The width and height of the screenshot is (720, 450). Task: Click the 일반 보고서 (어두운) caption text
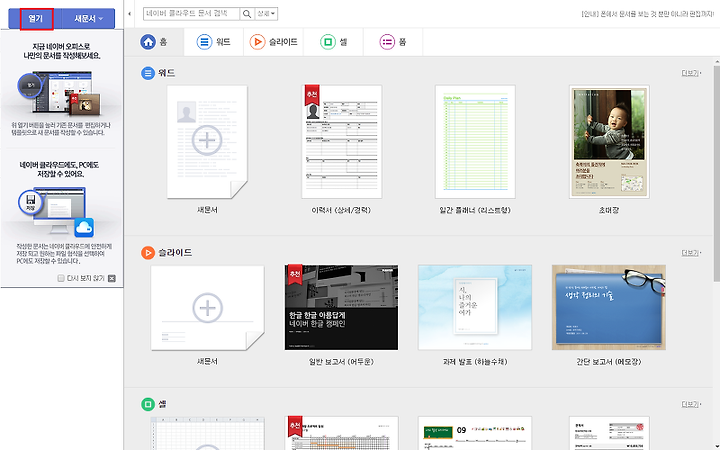point(341,362)
